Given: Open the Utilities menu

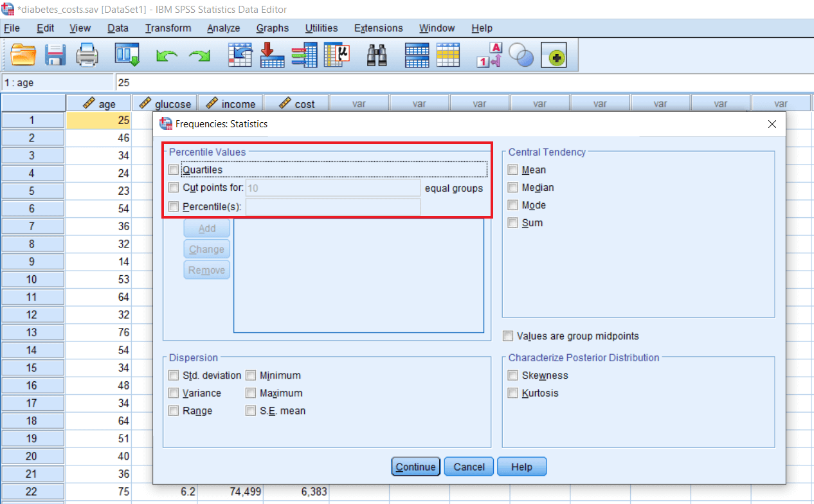Looking at the screenshot, I should pos(321,28).
